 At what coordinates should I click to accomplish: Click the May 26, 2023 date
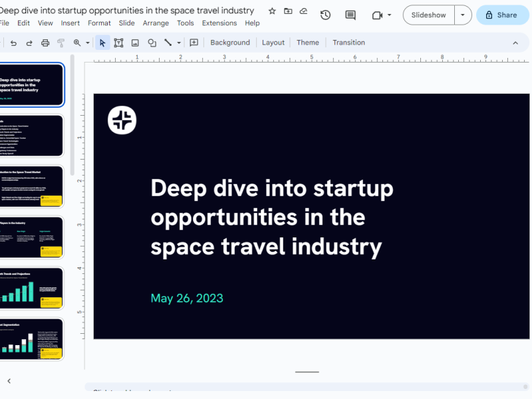[x=187, y=298]
